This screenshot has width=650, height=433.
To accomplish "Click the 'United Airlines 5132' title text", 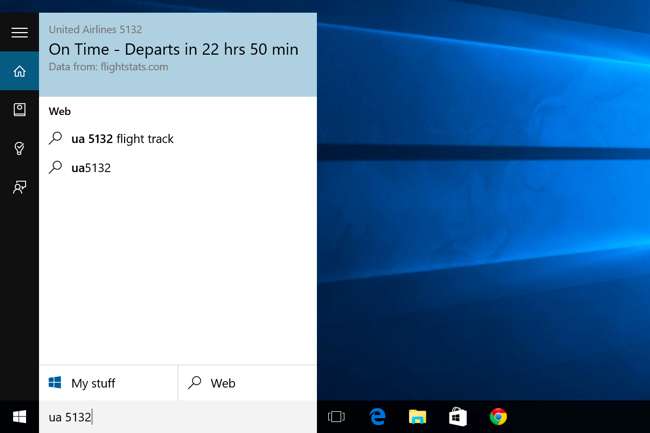I will [x=95, y=29].
